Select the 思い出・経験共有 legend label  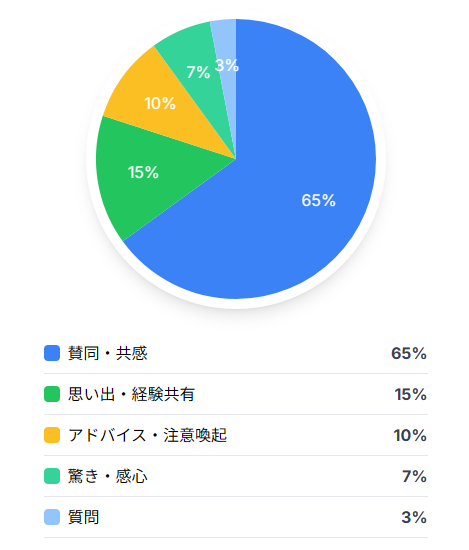point(132,394)
